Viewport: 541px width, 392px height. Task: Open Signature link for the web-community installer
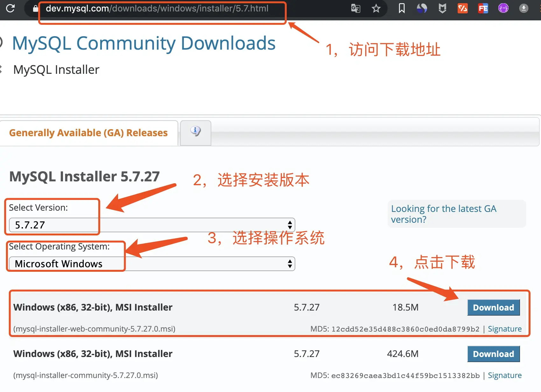(x=505, y=329)
